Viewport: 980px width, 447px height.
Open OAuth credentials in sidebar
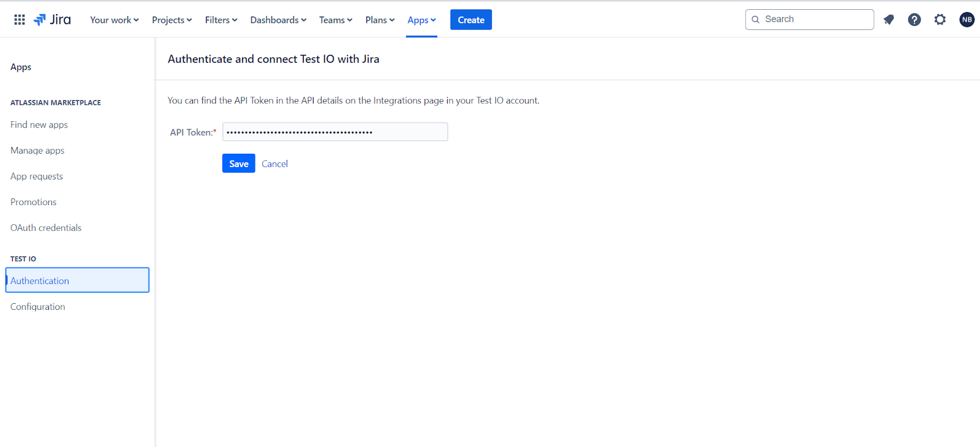coord(46,227)
